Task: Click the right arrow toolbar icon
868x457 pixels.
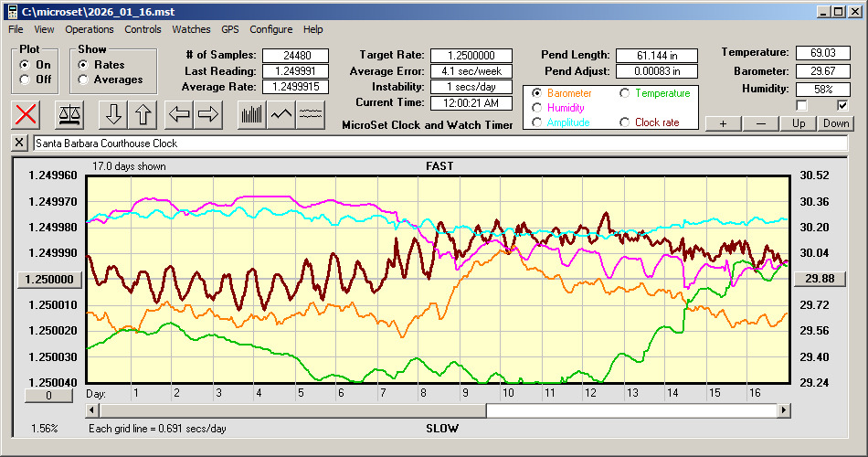Action: click(x=209, y=114)
